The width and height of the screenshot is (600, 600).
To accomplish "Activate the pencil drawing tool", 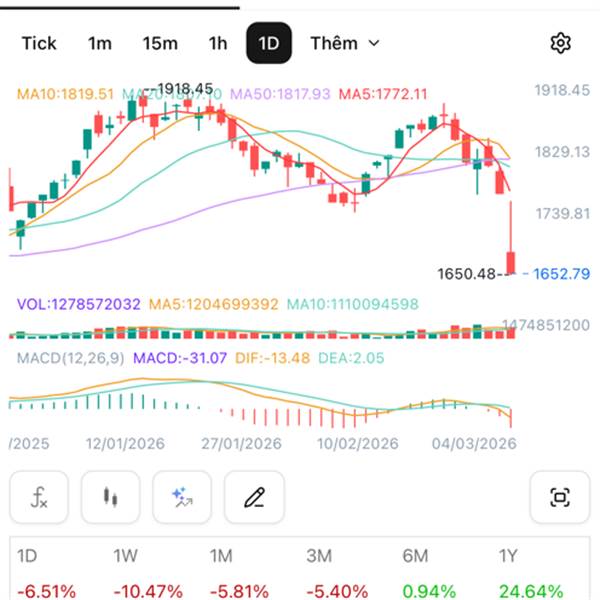I will [x=254, y=497].
